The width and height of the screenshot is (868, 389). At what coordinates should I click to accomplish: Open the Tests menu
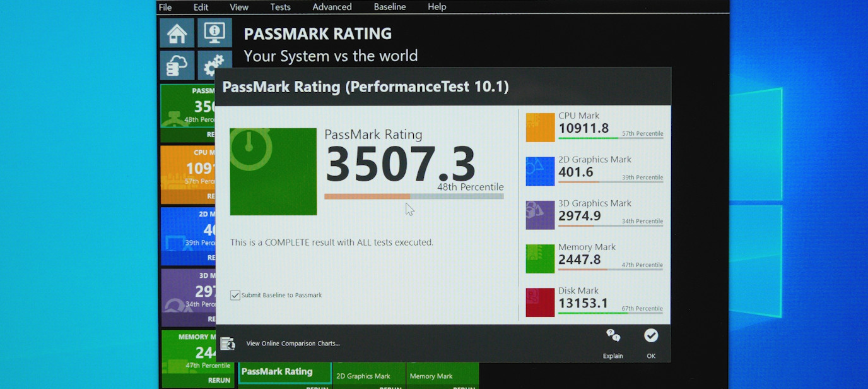[280, 7]
